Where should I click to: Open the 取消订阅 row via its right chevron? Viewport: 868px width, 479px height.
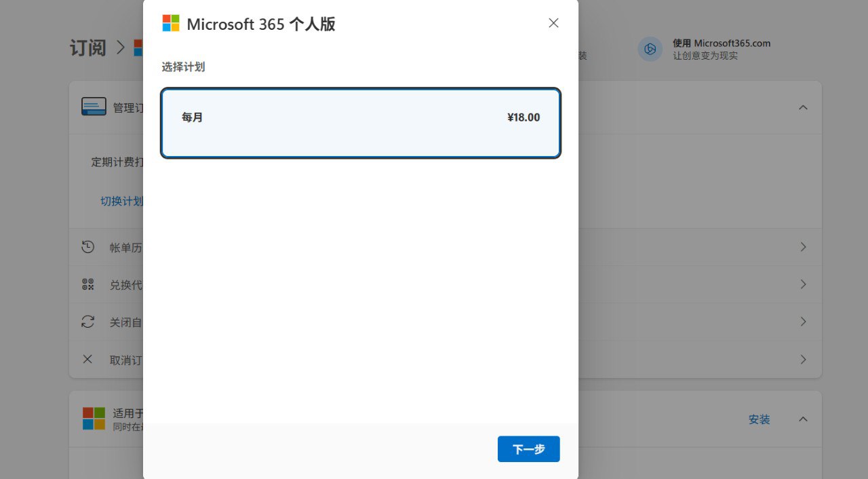pos(803,359)
